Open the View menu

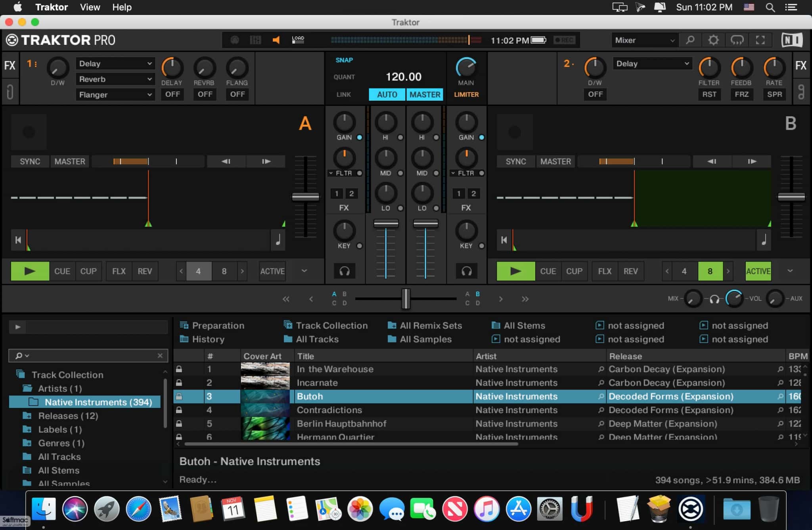coord(90,7)
